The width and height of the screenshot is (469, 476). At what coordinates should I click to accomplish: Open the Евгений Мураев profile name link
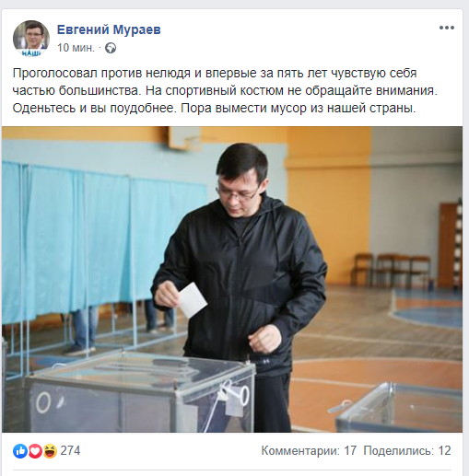click(109, 29)
